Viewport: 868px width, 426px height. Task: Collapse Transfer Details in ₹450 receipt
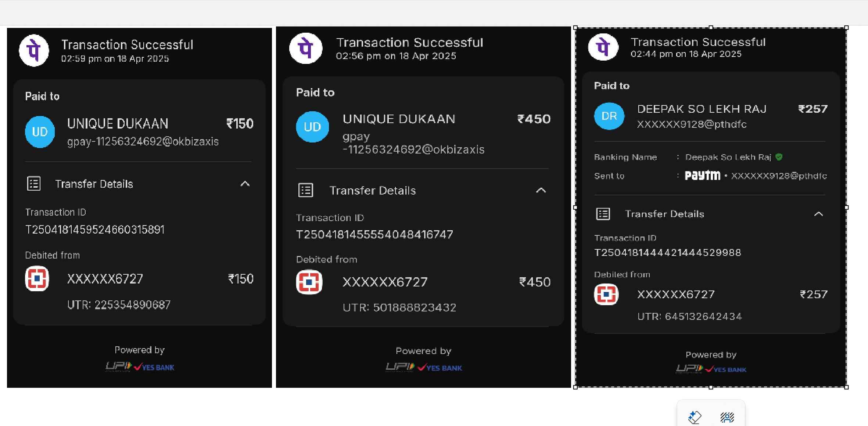[541, 190]
